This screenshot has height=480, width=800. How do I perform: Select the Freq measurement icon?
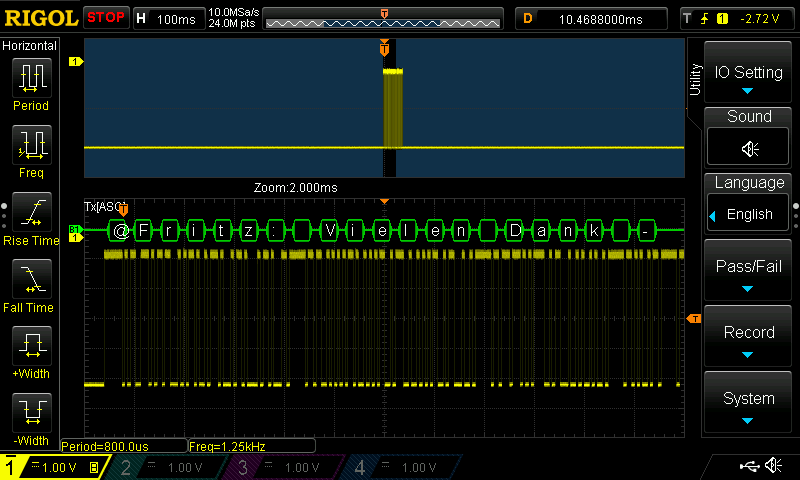pos(32,145)
